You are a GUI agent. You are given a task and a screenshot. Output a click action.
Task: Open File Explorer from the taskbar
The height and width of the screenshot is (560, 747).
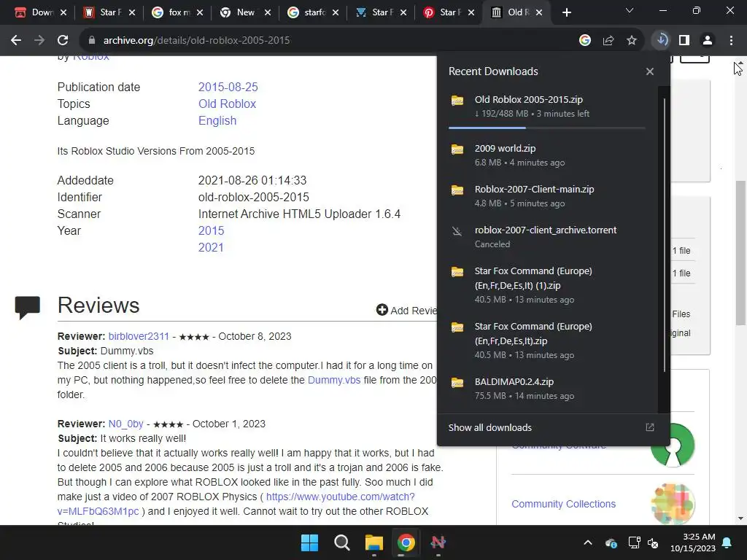coord(374,542)
